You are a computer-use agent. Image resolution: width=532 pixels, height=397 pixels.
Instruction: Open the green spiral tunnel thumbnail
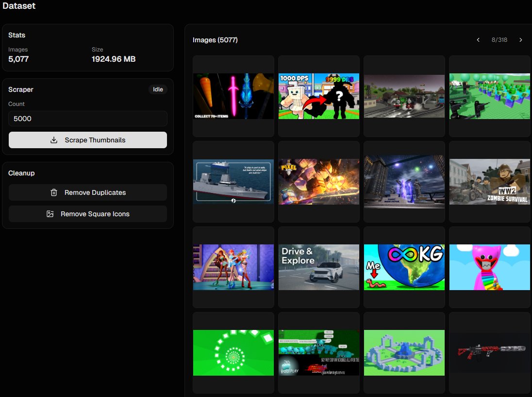pos(233,353)
